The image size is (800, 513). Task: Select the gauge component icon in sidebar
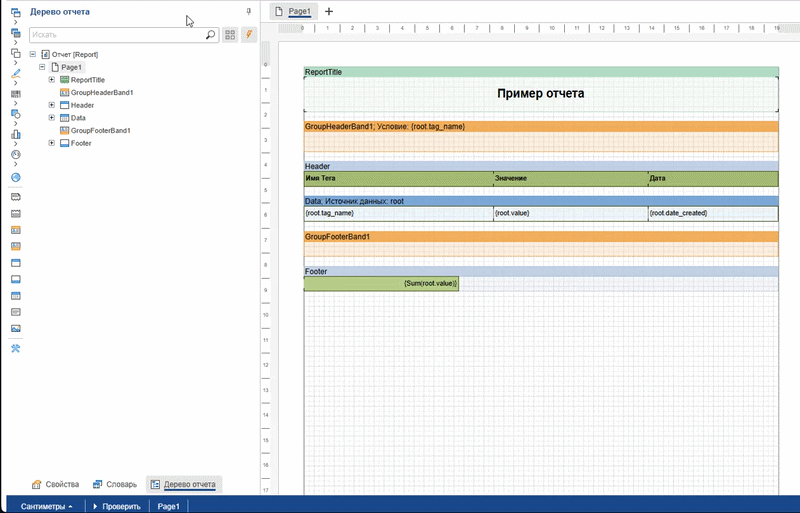tap(15, 155)
